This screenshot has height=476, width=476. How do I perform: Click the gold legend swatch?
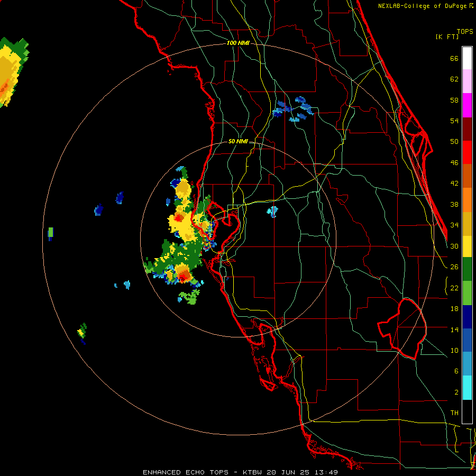tap(467, 224)
